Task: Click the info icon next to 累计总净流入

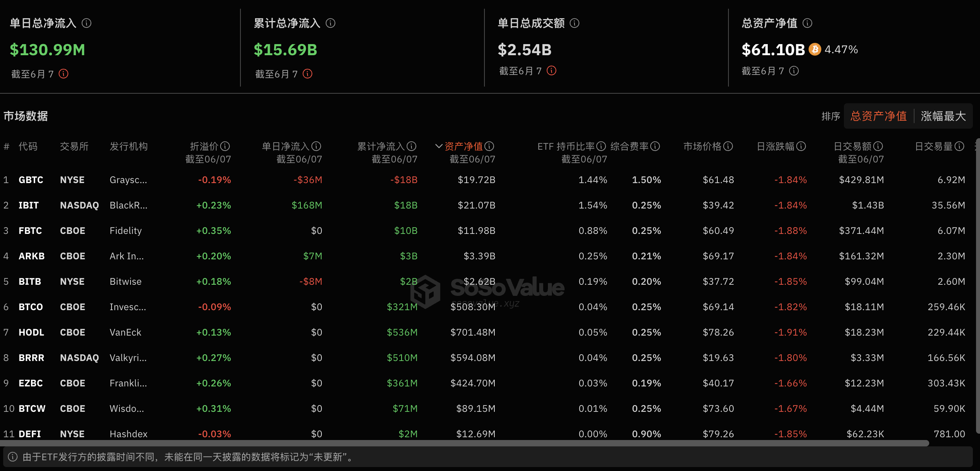Action: (x=331, y=23)
